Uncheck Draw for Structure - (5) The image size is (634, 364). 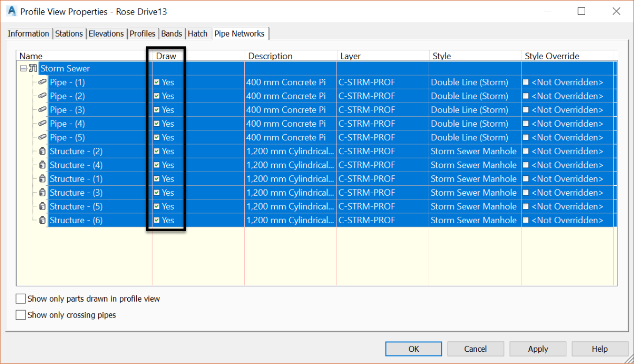pyautogui.click(x=157, y=206)
